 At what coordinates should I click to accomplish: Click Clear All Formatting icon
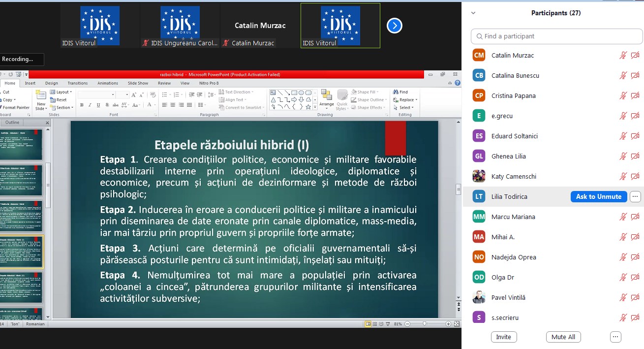(x=154, y=95)
